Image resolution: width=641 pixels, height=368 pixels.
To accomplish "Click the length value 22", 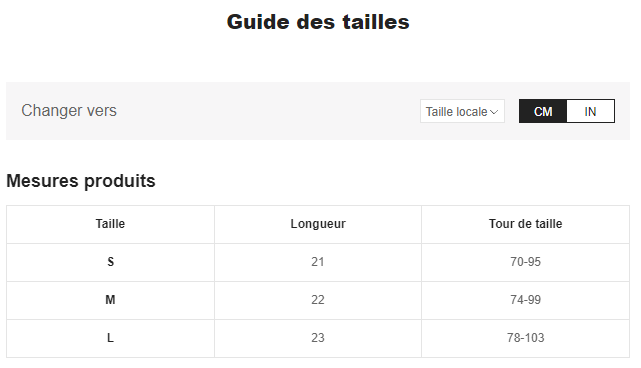I will (318, 300).
